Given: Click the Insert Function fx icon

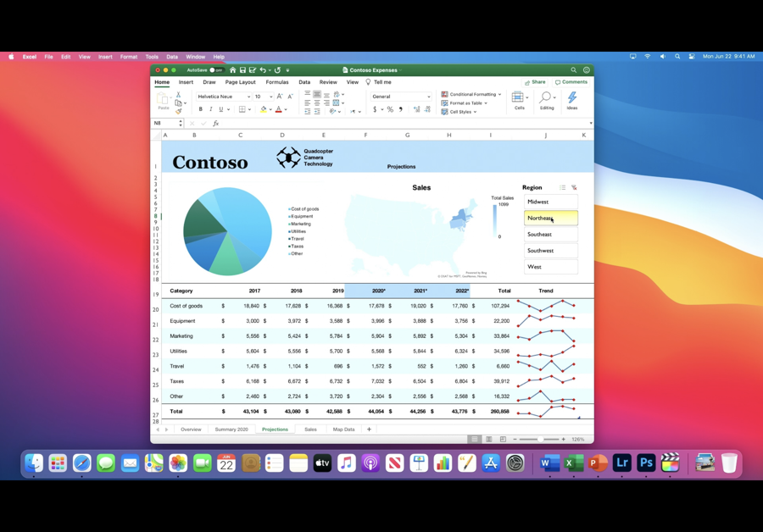Looking at the screenshot, I should pos(215,124).
